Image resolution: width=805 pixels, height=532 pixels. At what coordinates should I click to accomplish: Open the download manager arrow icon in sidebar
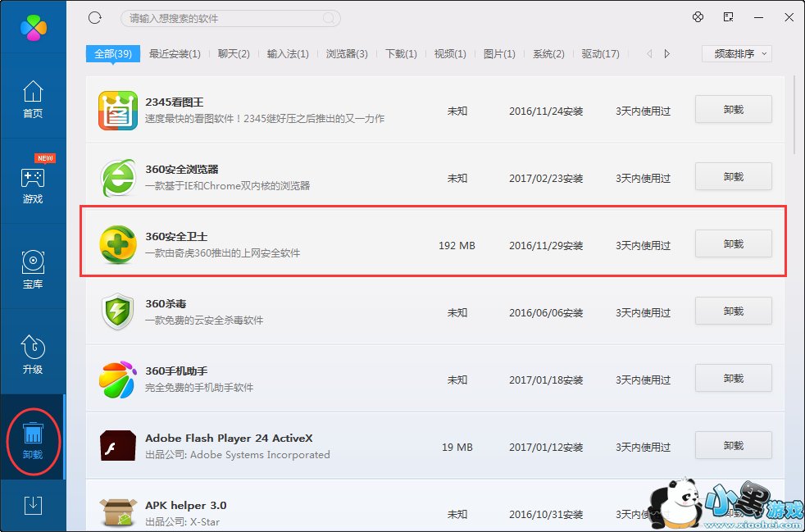tap(34, 505)
